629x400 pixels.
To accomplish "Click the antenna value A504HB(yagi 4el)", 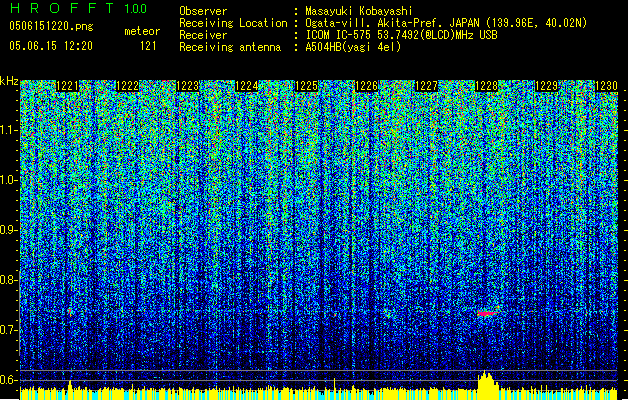I will pyautogui.click(x=353, y=47).
